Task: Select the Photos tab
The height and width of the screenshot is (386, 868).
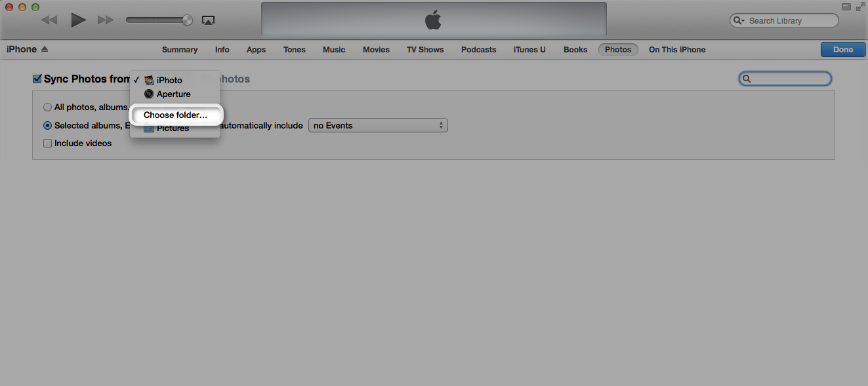Action: [x=618, y=50]
